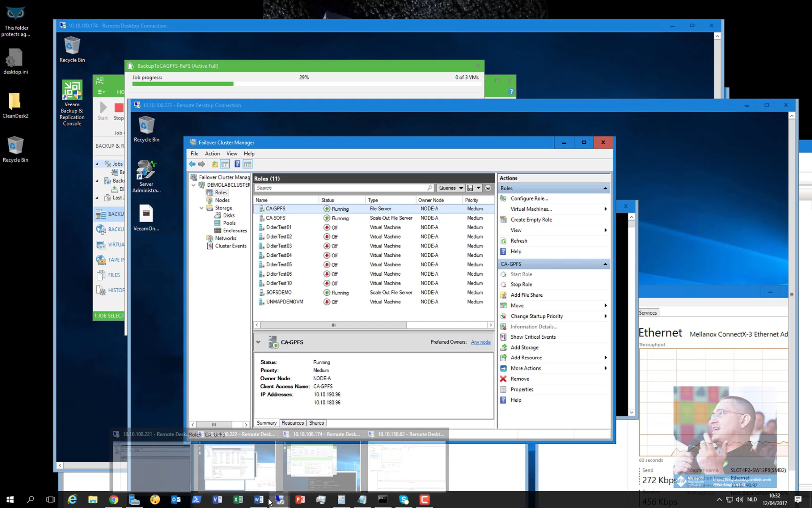Click the round expand chevron beside Queries

click(x=488, y=188)
